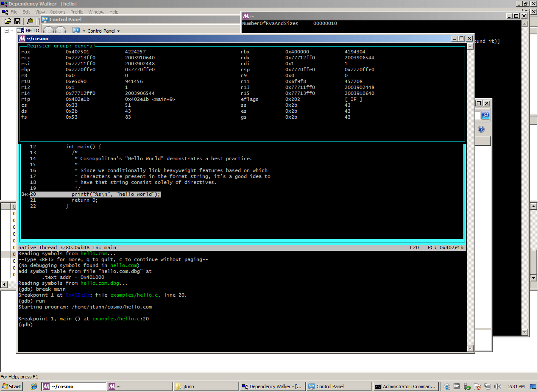
Task: Click Dependency Walker's system menu icon
Action: click(4, 4)
